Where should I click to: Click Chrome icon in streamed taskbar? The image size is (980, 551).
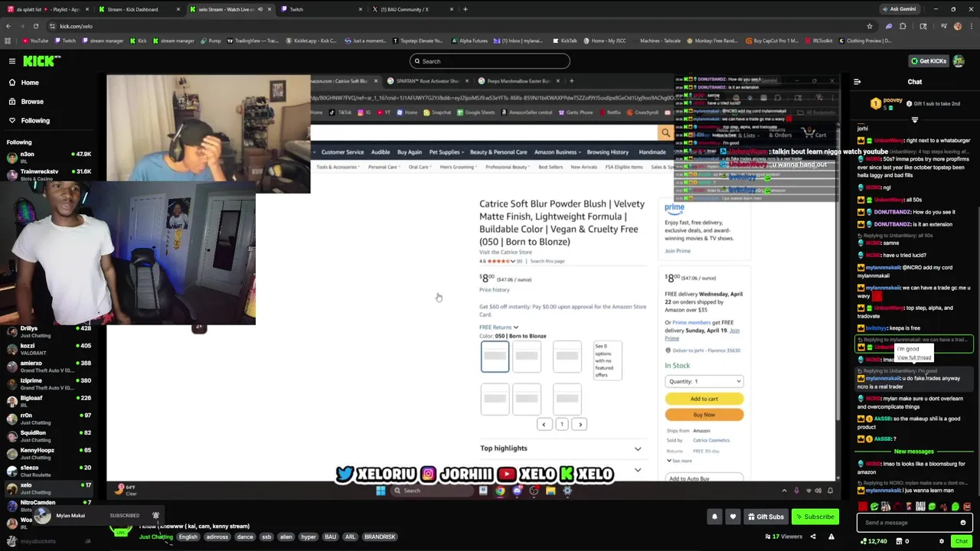click(500, 491)
